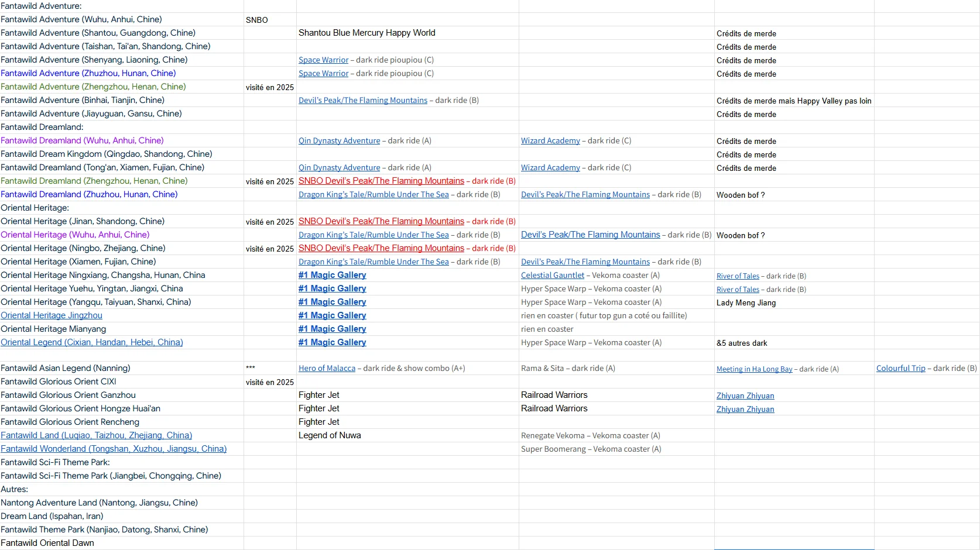Open SNBO Devil's Peak link in Ningbo row
Screen dimensions: 980x550
tap(381, 248)
